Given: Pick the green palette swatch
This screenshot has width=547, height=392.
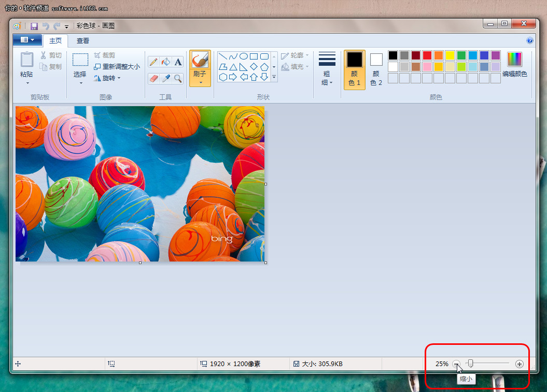Looking at the screenshot, I should [461, 55].
